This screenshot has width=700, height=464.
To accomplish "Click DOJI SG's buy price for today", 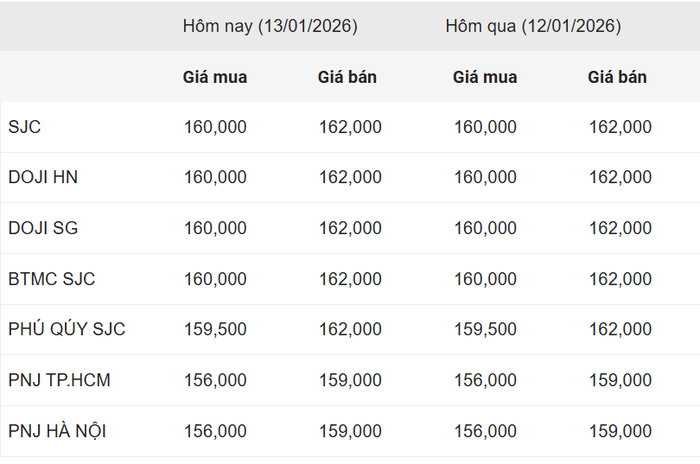I will (x=215, y=228).
